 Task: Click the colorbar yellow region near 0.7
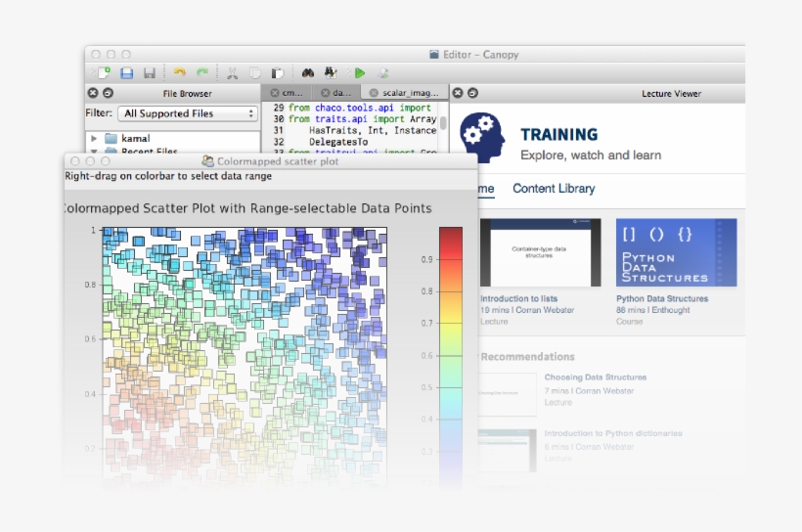(451, 324)
